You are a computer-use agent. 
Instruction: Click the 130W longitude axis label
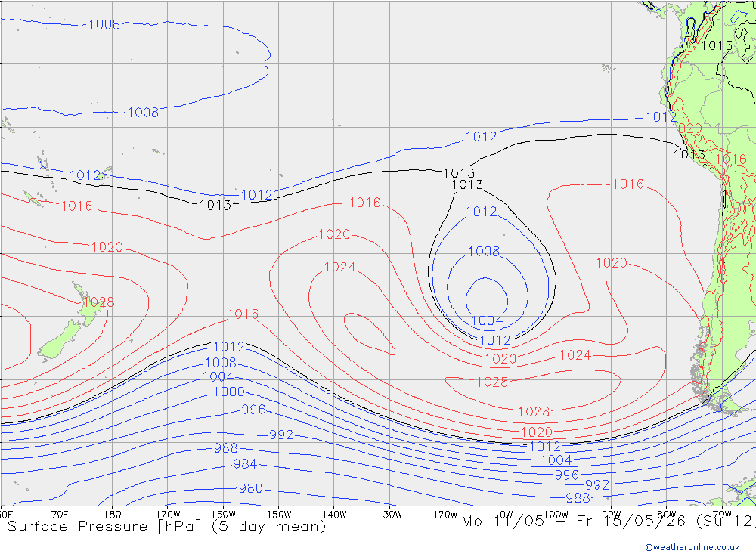coord(389,515)
